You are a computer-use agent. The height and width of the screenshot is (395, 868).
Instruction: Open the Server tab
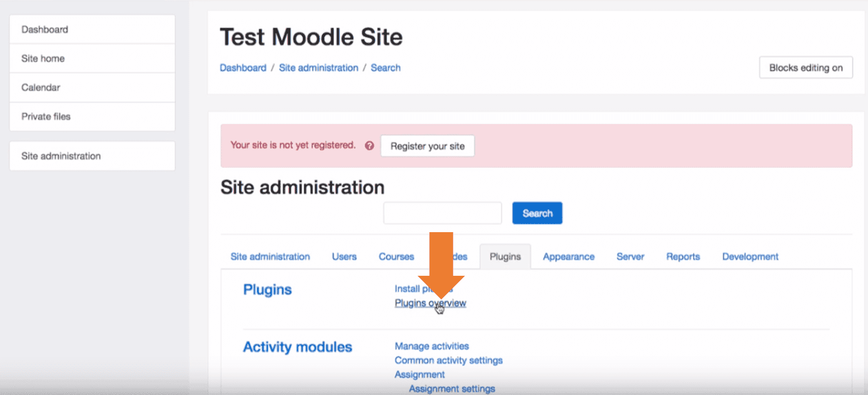(630, 256)
